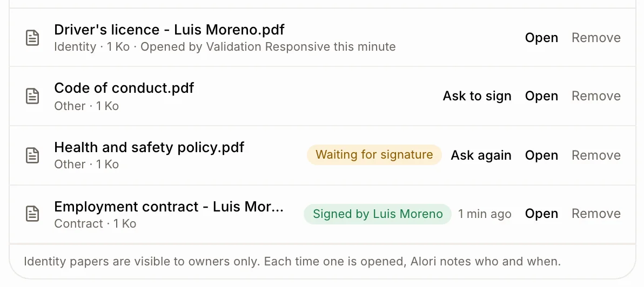The image size is (644, 287).
Task: Open the Driver's licence PDF
Action: tap(541, 38)
